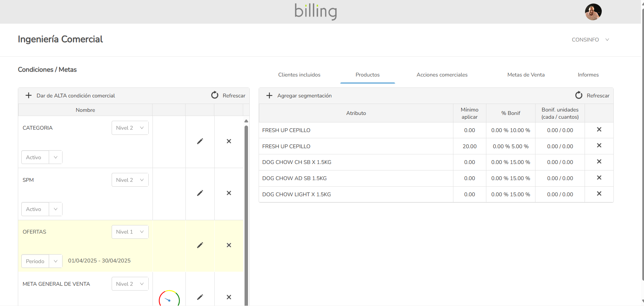Switch to the Clientes incluidos tab
This screenshot has width=644, height=306.
pyautogui.click(x=299, y=75)
